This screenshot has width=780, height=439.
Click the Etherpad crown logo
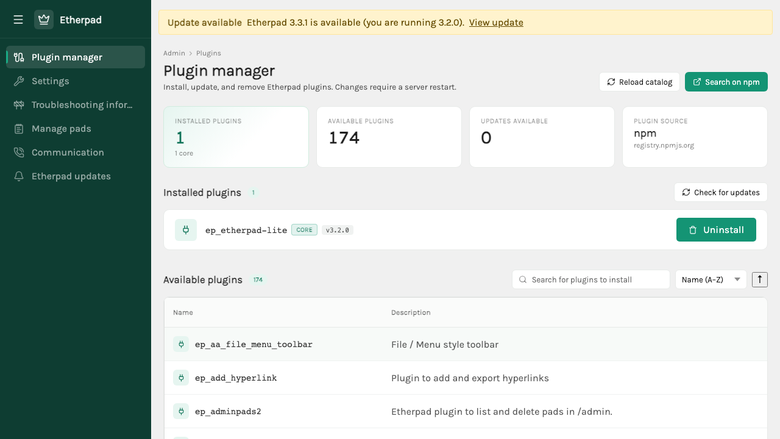pos(44,20)
